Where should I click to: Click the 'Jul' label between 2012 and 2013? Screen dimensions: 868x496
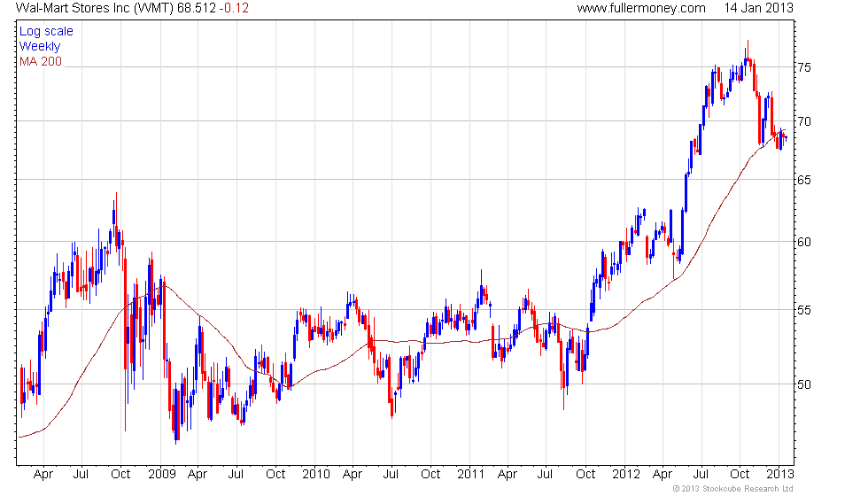[x=701, y=475]
